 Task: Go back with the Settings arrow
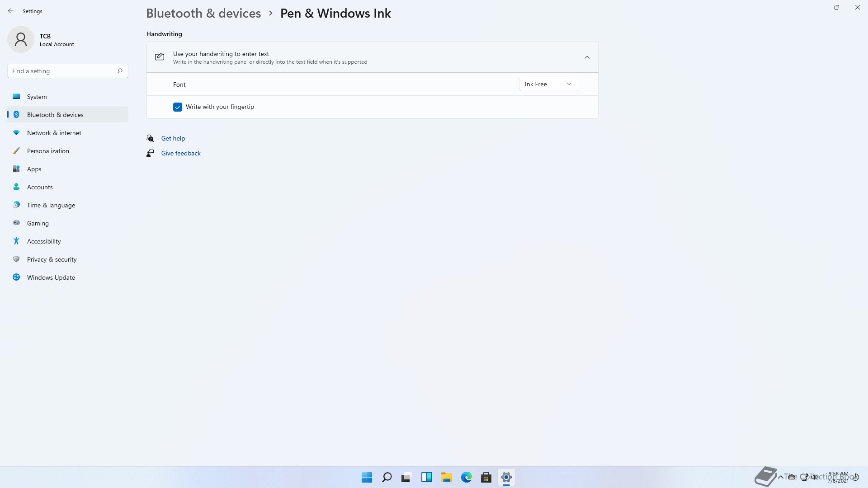coord(11,11)
